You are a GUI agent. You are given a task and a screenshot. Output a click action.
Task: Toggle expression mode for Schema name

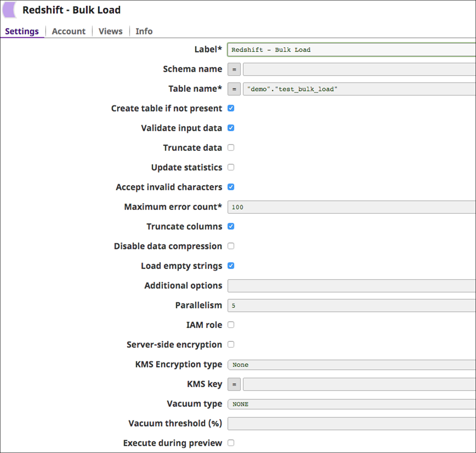coord(234,69)
